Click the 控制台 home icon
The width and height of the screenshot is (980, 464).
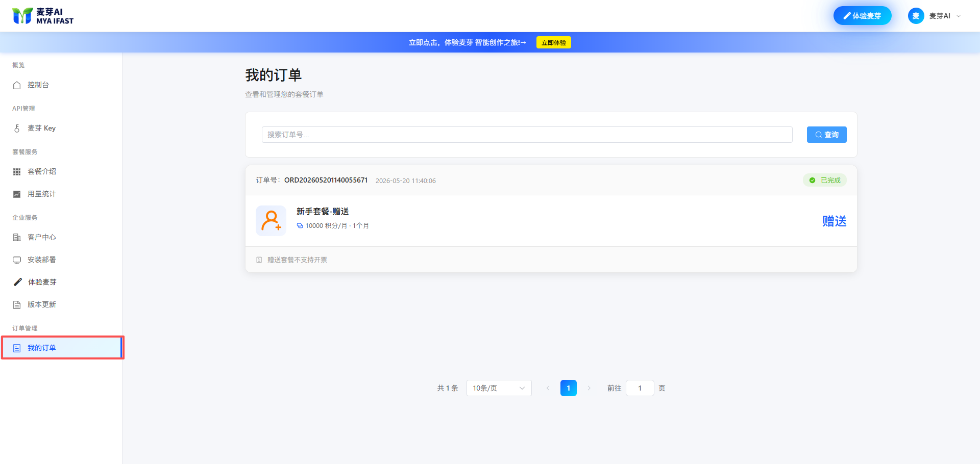click(17, 85)
